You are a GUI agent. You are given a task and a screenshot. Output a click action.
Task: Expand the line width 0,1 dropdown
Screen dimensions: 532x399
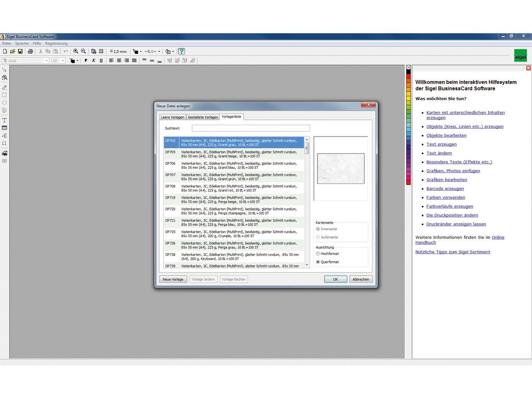tap(159, 51)
